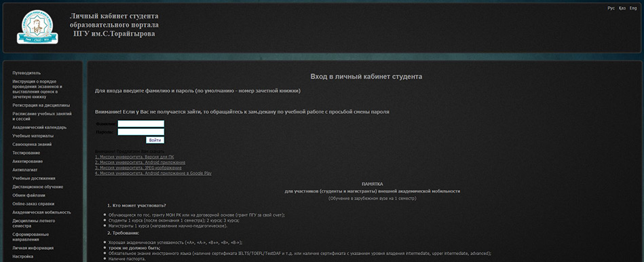Click text '2. Требования:'

click(124, 233)
